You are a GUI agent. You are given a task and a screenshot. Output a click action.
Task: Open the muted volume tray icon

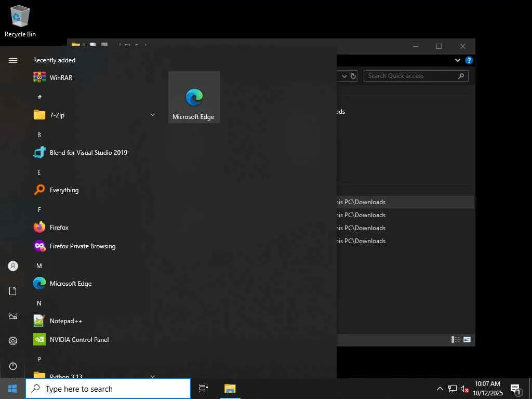(464, 389)
